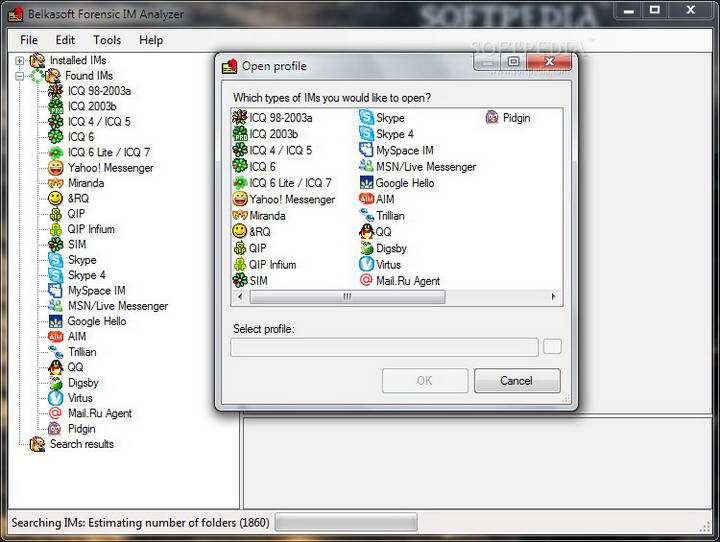The width and height of the screenshot is (720, 542).
Task: Click the Searching IMs status bar text
Action: tap(140, 523)
